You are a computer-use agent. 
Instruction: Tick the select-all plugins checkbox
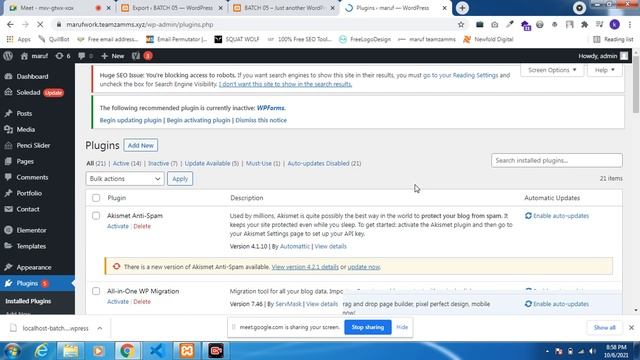point(96,198)
